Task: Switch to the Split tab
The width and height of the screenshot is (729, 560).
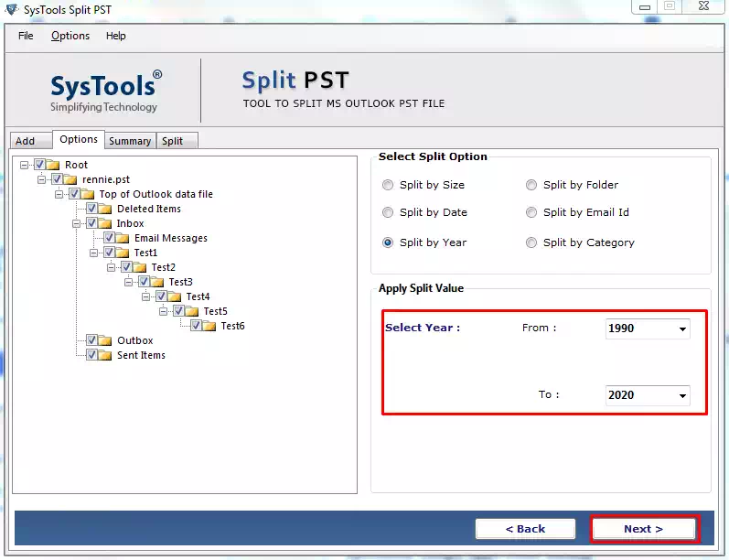Action: coord(177,141)
